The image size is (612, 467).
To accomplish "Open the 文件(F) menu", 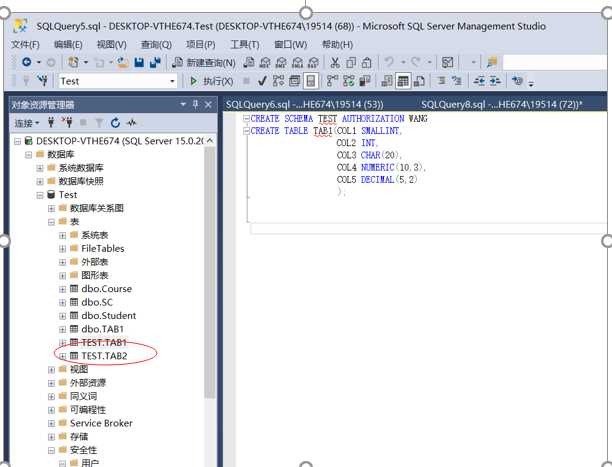I will [x=25, y=45].
